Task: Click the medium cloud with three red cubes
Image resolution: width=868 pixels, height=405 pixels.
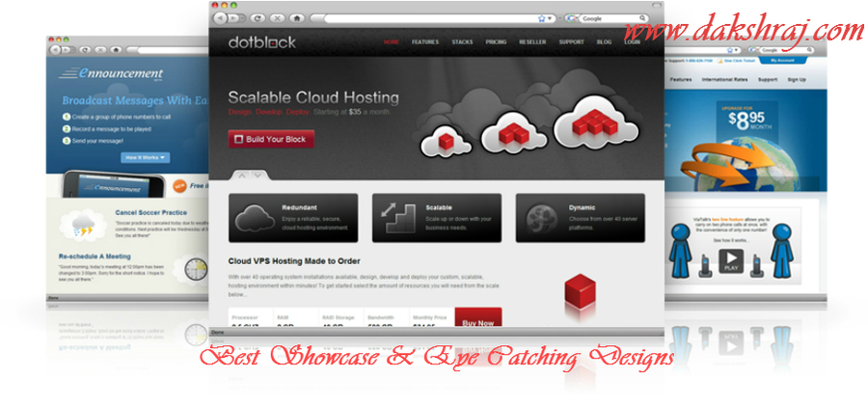Action: pyautogui.click(x=513, y=133)
